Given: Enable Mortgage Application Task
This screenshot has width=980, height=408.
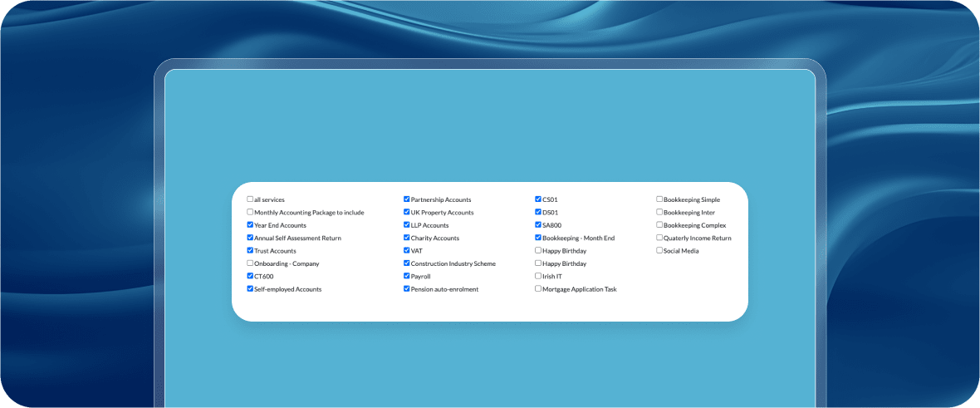Looking at the screenshot, I should [x=538, y=289].
